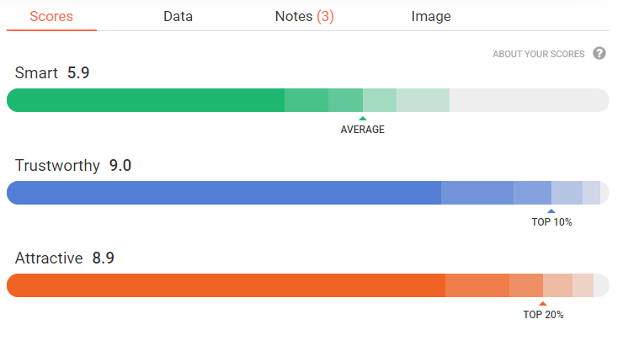Viewport: 644px width, 362px height.
Task: Open the Notes (3) tab
Action: [x=305, y=17]
